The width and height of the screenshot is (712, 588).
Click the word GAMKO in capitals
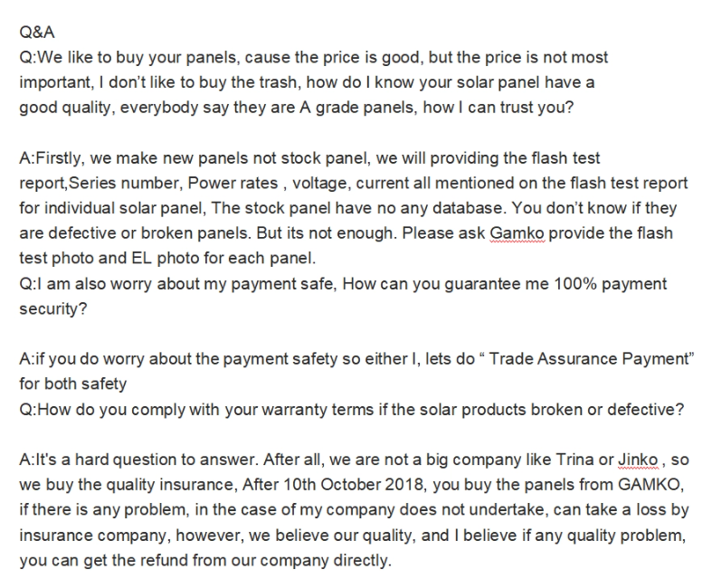click(x=650, y=485)
